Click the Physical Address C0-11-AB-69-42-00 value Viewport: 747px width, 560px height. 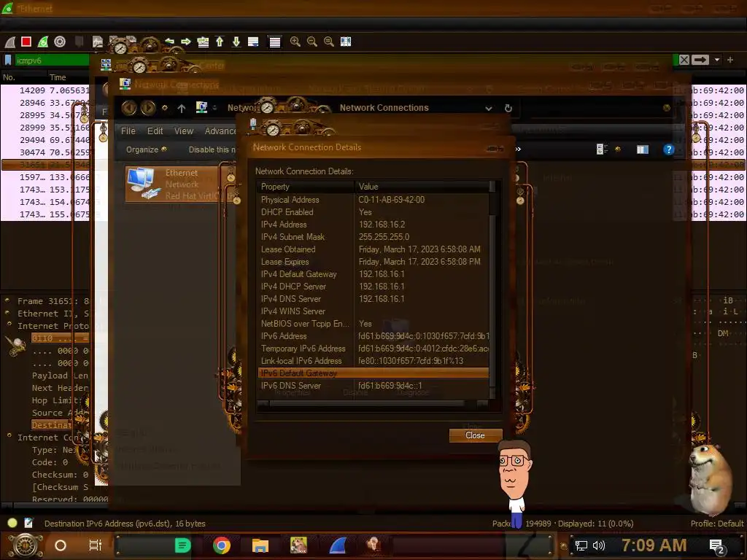(x=391, y=200)
